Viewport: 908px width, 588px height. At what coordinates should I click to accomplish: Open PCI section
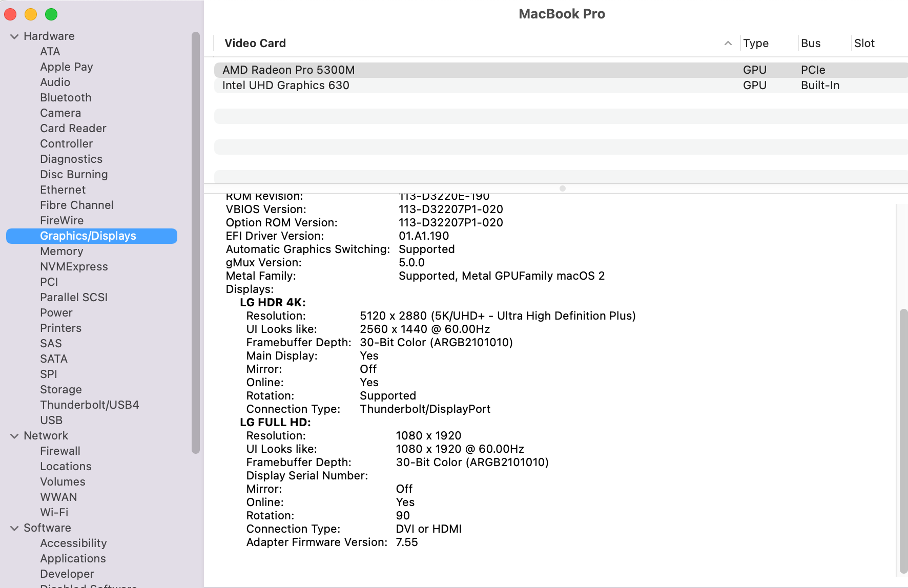point(49,282)
